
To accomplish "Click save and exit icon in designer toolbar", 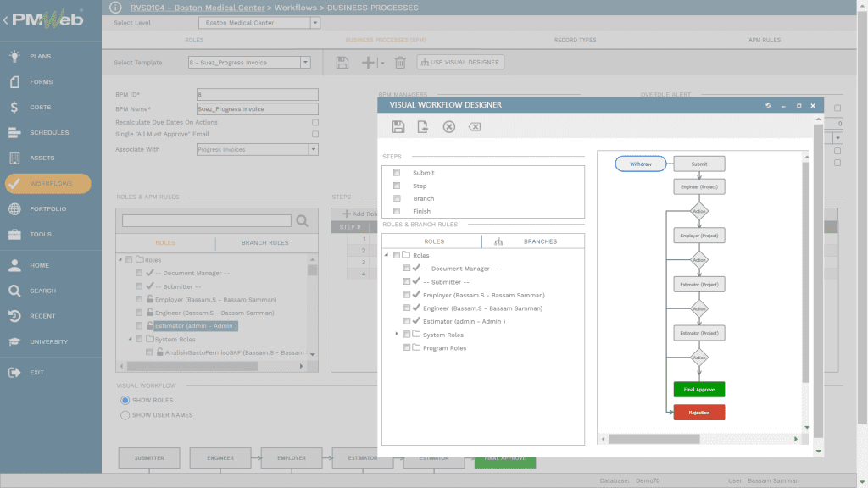I will [422, 127].
